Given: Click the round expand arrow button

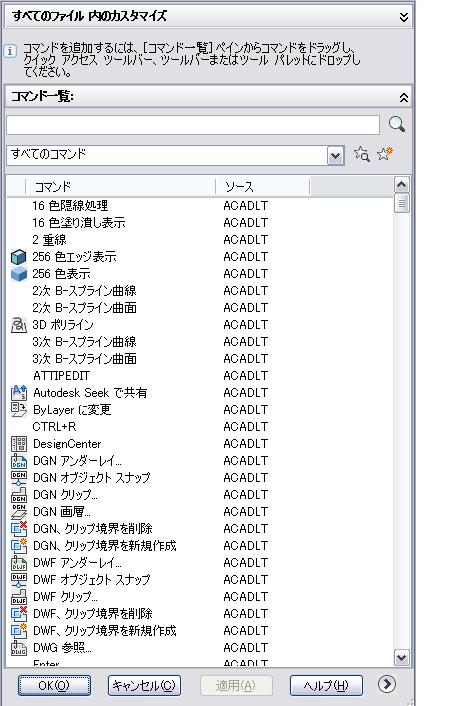Looking at the screenshot, I should point(387,684).
